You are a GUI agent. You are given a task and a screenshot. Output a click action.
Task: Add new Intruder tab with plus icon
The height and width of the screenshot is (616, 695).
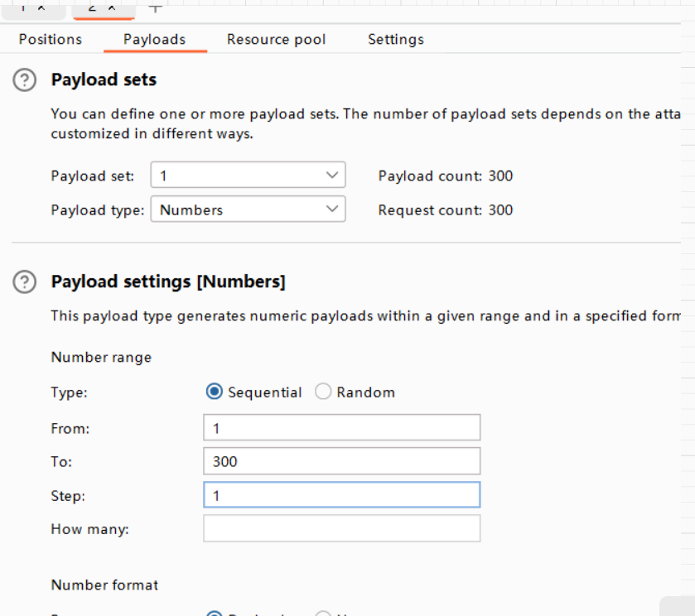pos(155,7)
